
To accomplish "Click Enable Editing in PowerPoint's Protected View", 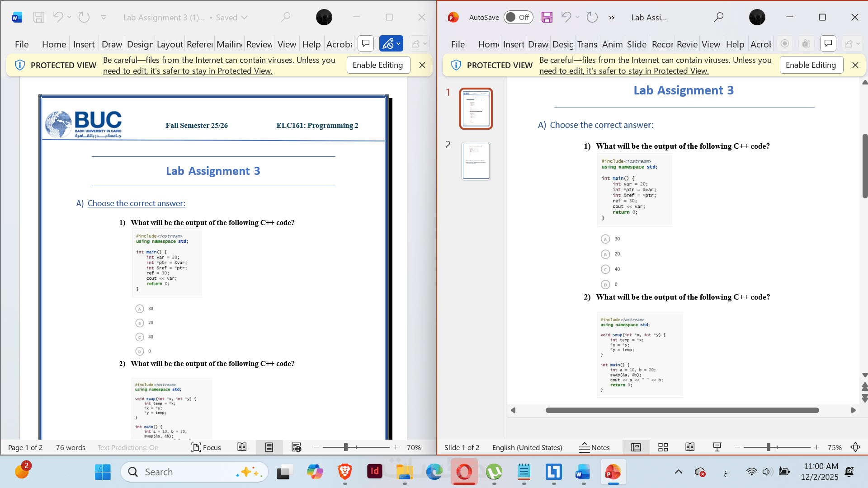I will click(811, 65).
